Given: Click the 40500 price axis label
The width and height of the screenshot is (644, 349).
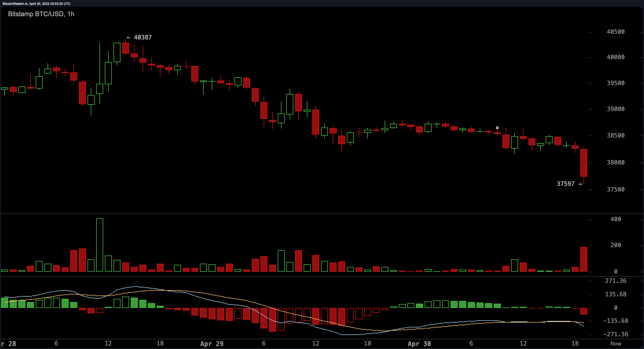Looking at the screenshot, I should pos(616,32).
